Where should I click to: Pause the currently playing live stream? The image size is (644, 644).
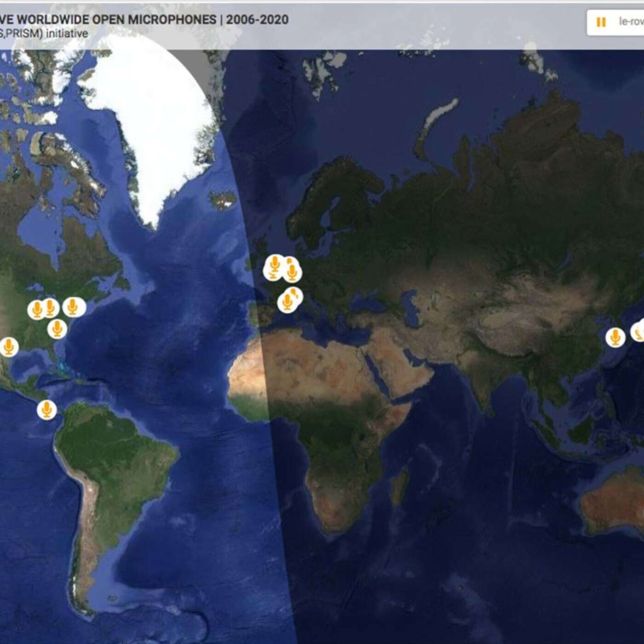click(601, 22)
